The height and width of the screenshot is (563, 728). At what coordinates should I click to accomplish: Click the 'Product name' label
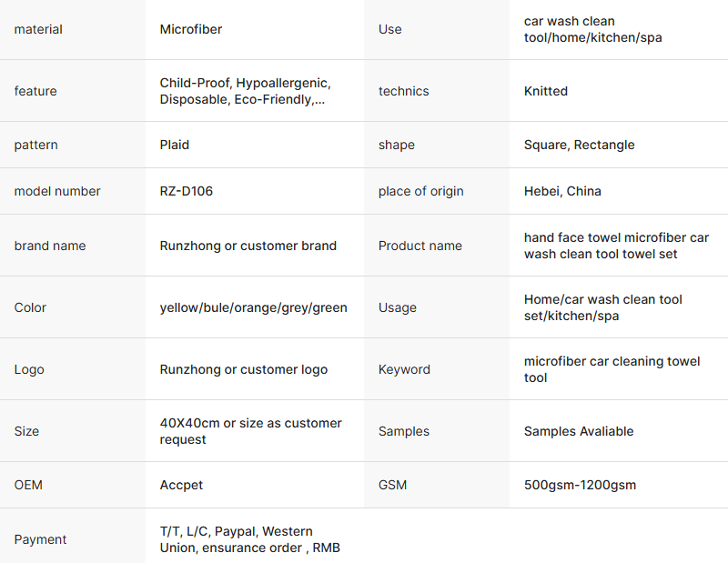coord(420,246)
